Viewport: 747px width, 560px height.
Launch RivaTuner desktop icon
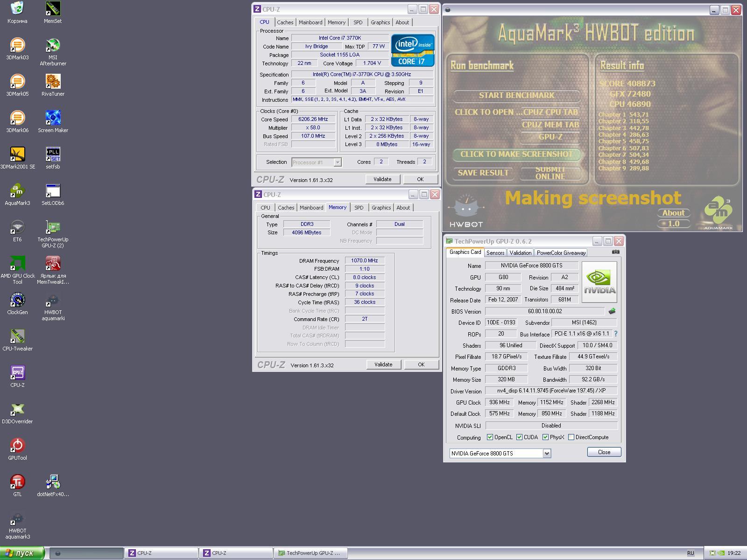tap(53, 85)
